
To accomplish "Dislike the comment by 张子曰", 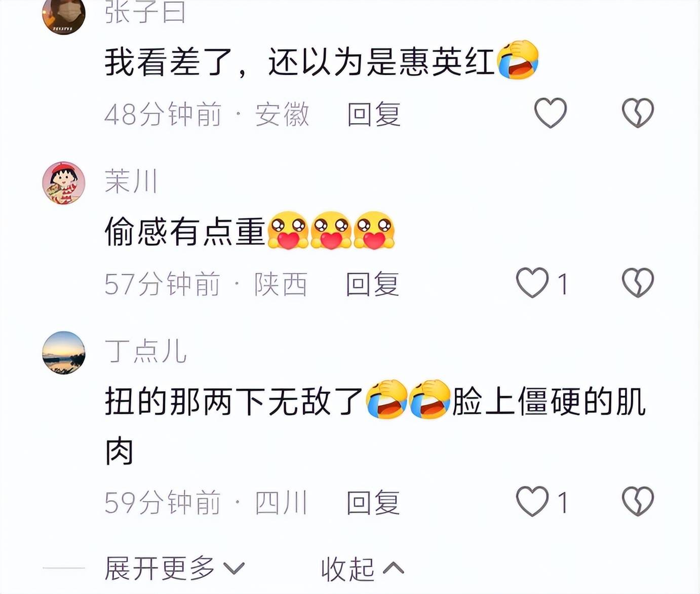I will click(638, 113).
